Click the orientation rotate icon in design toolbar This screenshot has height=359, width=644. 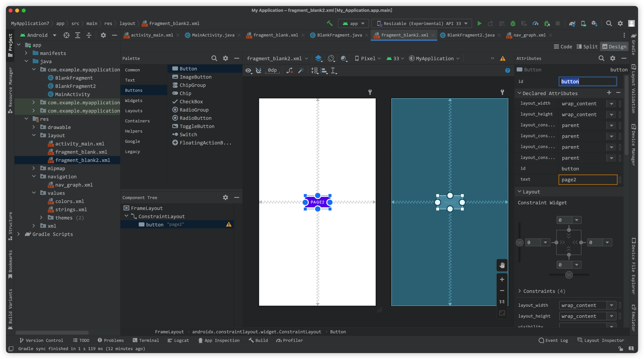coord(331,58)
